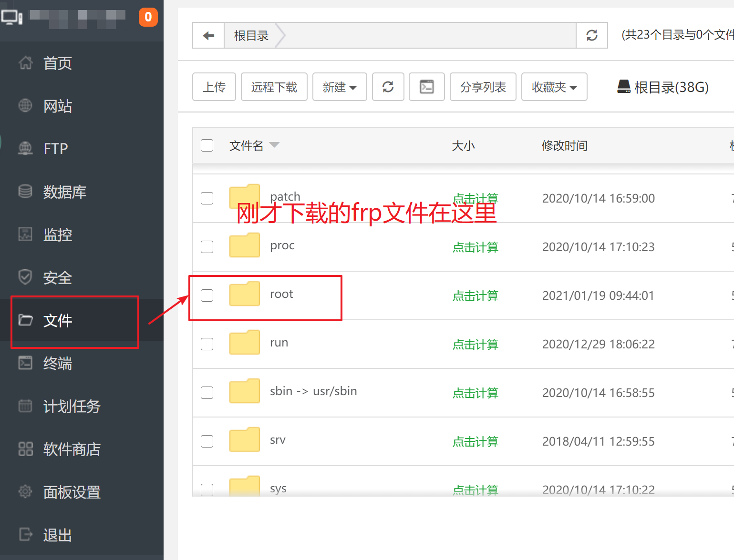Calculate size via 点击计算 for proc
734x560 pixels.
(476, 247)
